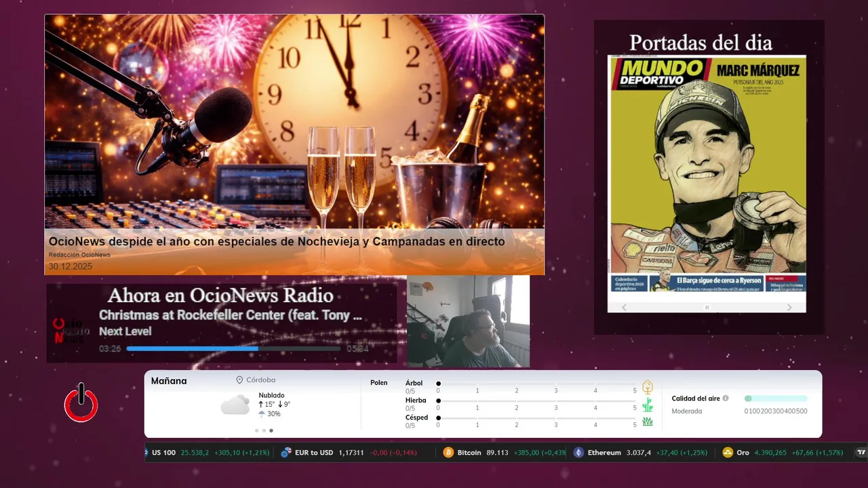Click the song title Christmas at Rockefeller Center
This screenshot has height=488, width=868.
click(231, 315)
